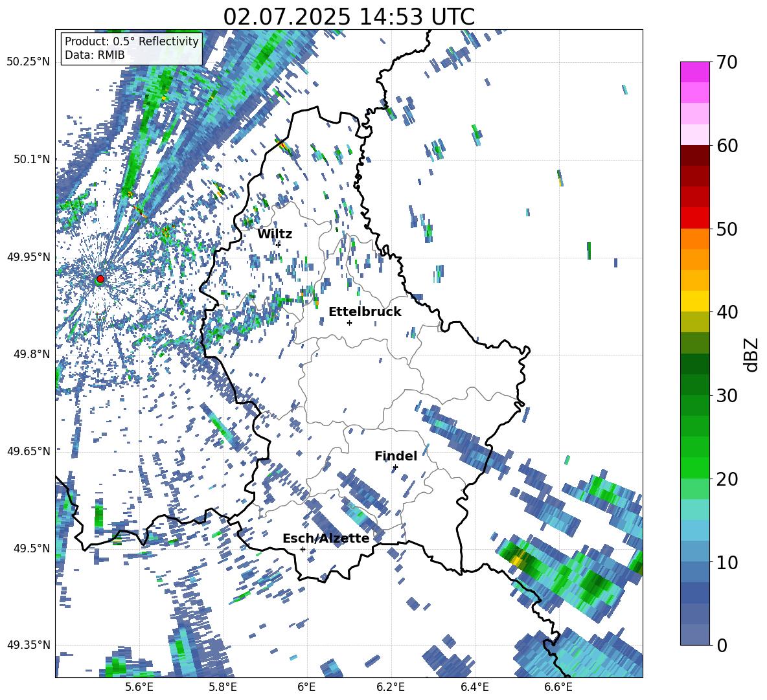Click the 49.65°N latitude tick label
Screen dimensions: 767x700
click(x=29, y=451)
